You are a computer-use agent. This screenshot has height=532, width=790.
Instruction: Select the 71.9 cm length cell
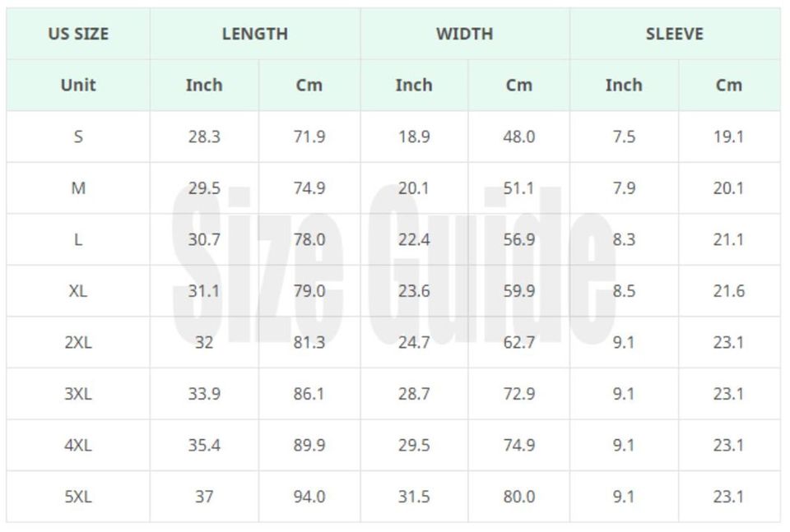coord(309,136)
